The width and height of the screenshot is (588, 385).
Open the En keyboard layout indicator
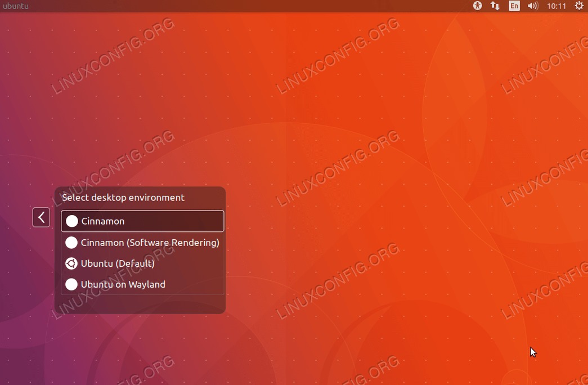tap(514, 6)
